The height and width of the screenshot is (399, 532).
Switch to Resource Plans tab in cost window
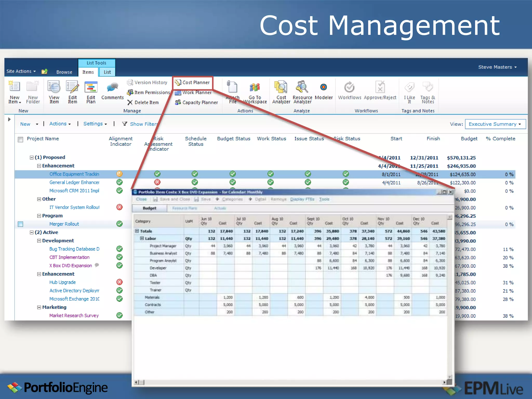(x=185, y=208)
